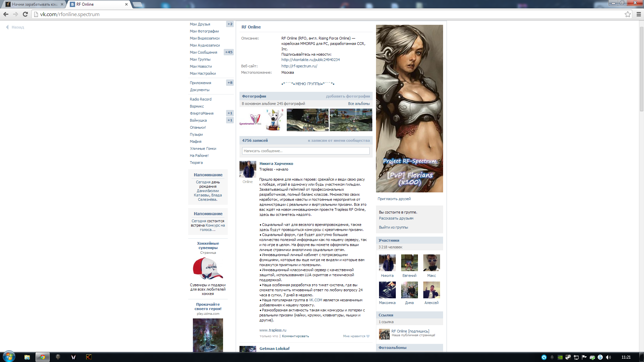Like post with Мне нравится heart

click(356, 336)
